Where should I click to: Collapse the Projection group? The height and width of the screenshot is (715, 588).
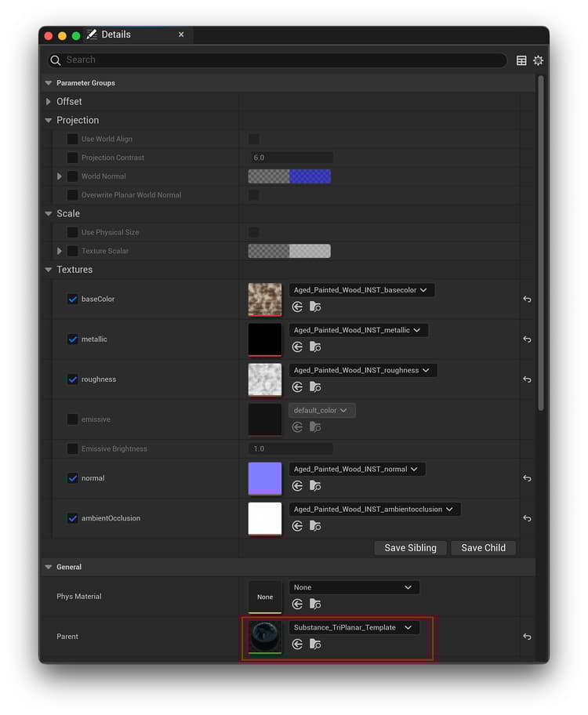click(49, 121)
